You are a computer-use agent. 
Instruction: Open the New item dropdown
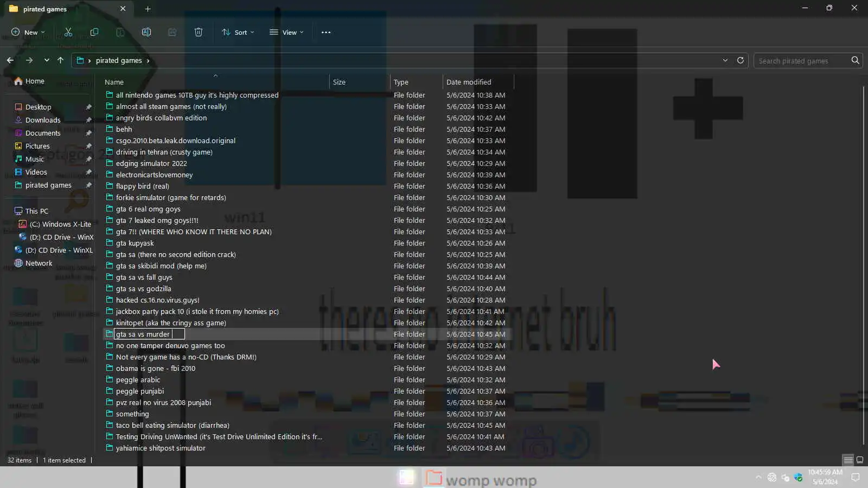28,32
